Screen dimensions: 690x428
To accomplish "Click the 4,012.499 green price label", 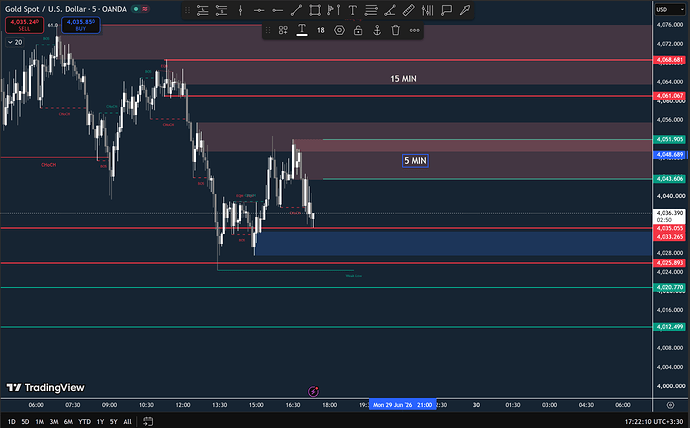I will tap(669, 327).
